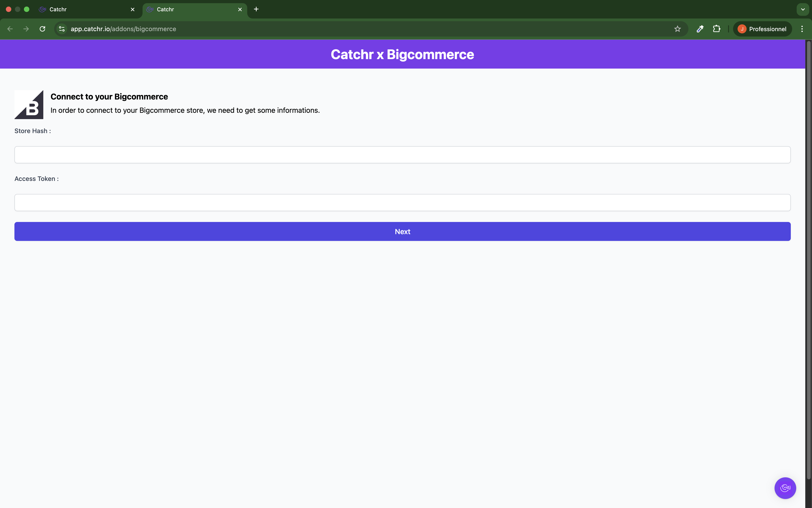
Task: Reload the current page
Action: click(x=42, y=29)
